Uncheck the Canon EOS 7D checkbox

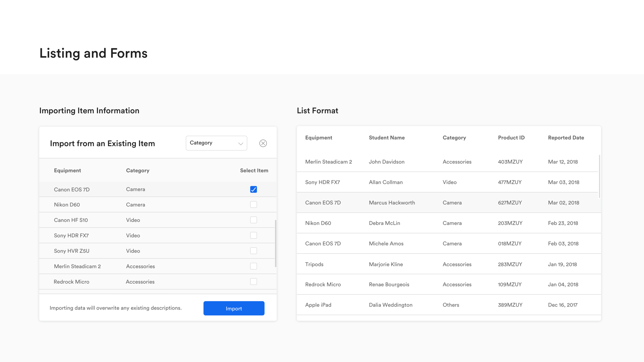[x=253, y=189]
